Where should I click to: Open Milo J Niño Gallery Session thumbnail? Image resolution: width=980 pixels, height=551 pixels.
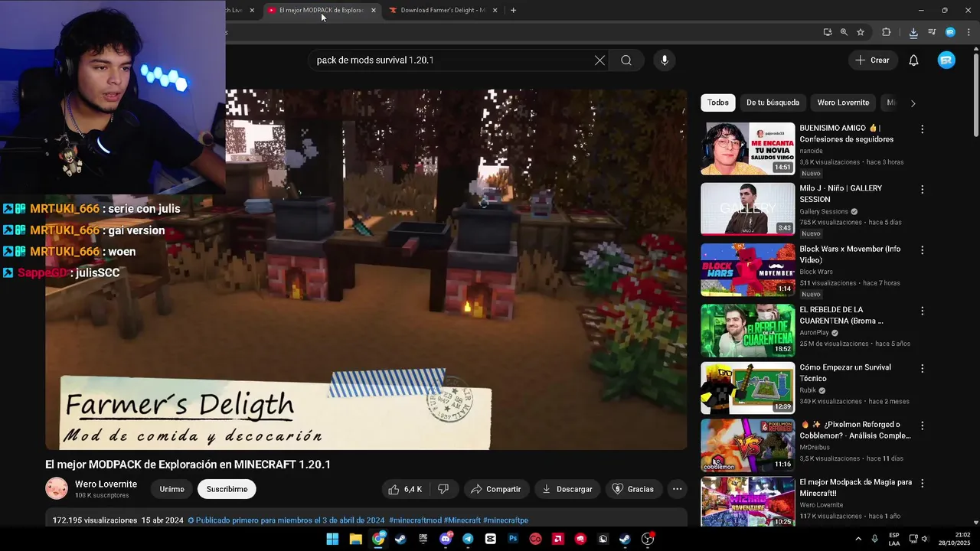coord(747,209)
